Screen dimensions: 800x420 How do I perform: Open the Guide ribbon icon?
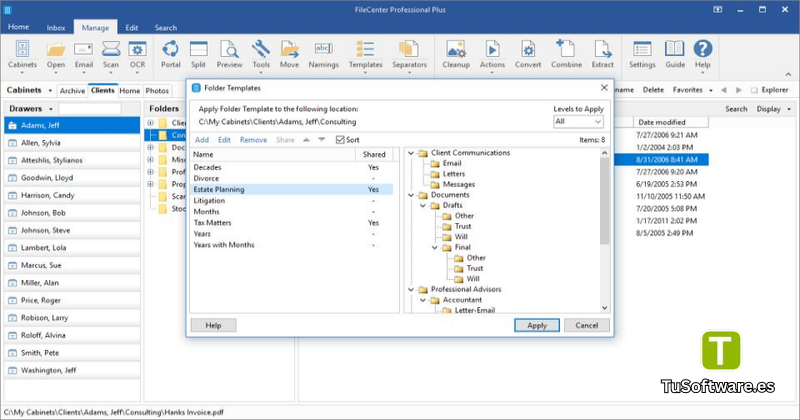675,55
